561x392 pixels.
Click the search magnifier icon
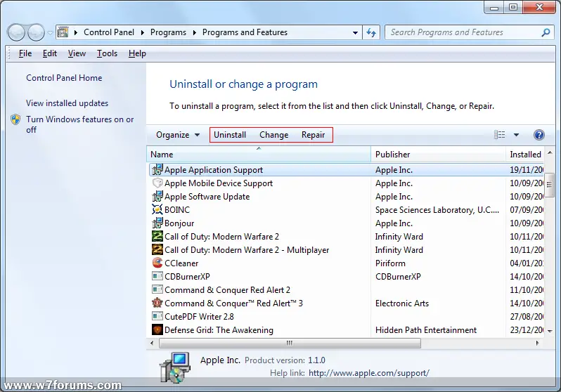pos(546,32)
